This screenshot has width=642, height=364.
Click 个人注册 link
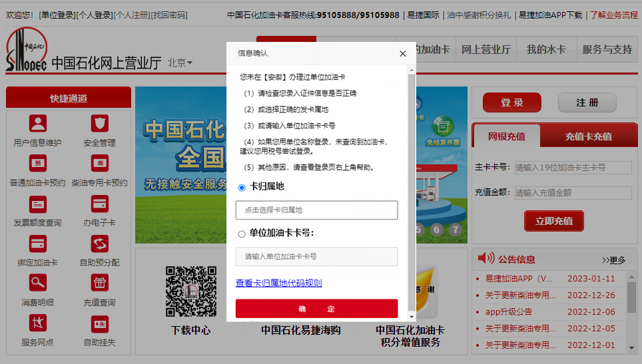(132, 15)
